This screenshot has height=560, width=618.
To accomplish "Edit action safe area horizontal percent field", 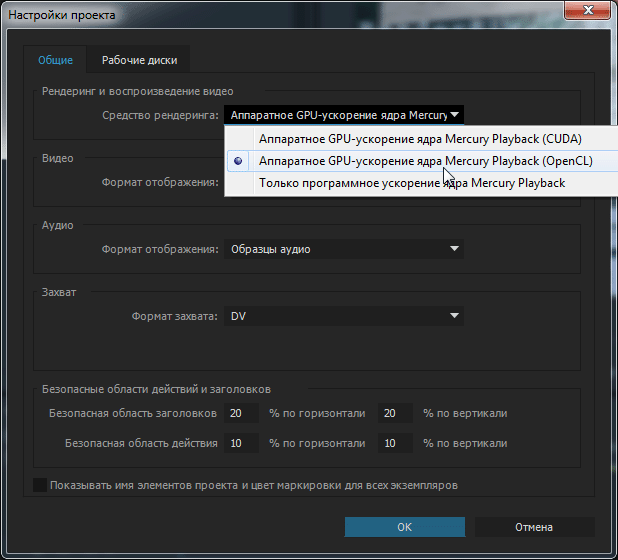I will (x=241, y=443).
